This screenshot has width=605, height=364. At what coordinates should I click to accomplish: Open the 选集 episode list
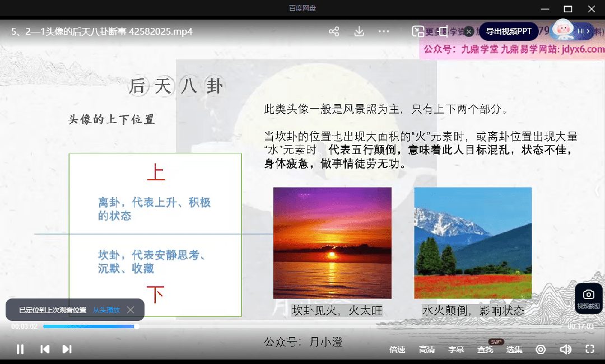tap(514, 349)
